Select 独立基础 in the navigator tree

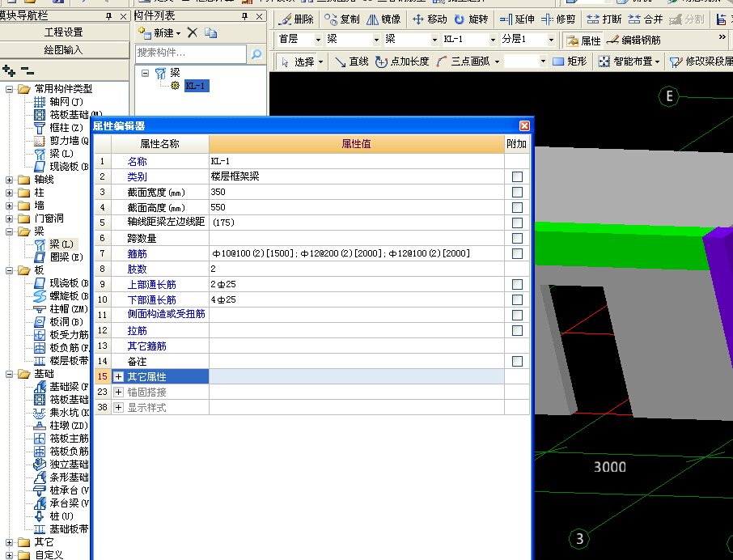[x=61, y=465]
